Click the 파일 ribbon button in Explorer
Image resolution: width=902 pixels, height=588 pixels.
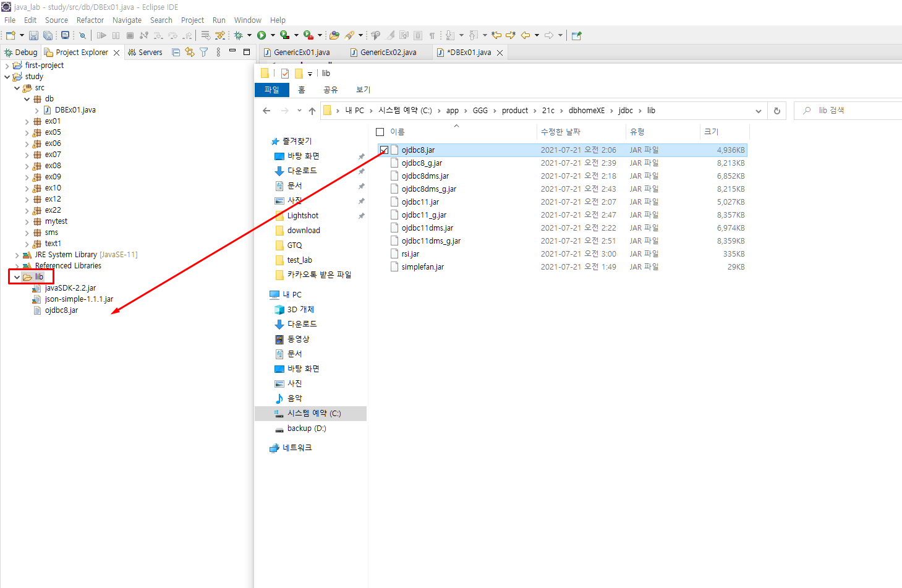tap(272, 90)
